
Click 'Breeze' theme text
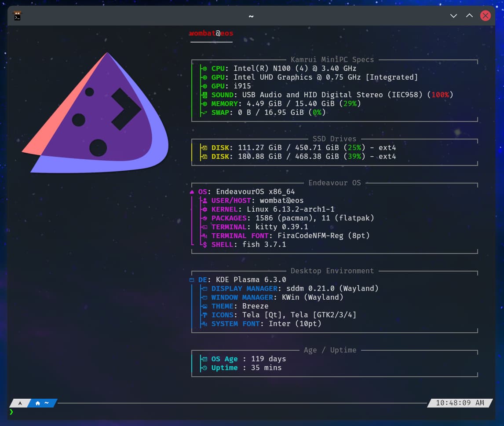255,306
